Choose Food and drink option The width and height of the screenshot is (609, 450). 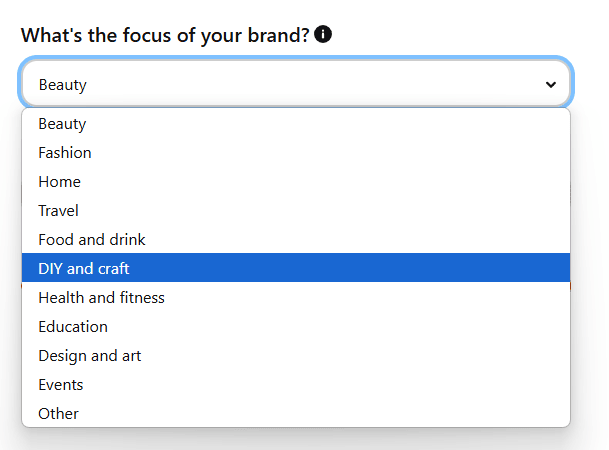coord(296,240)
